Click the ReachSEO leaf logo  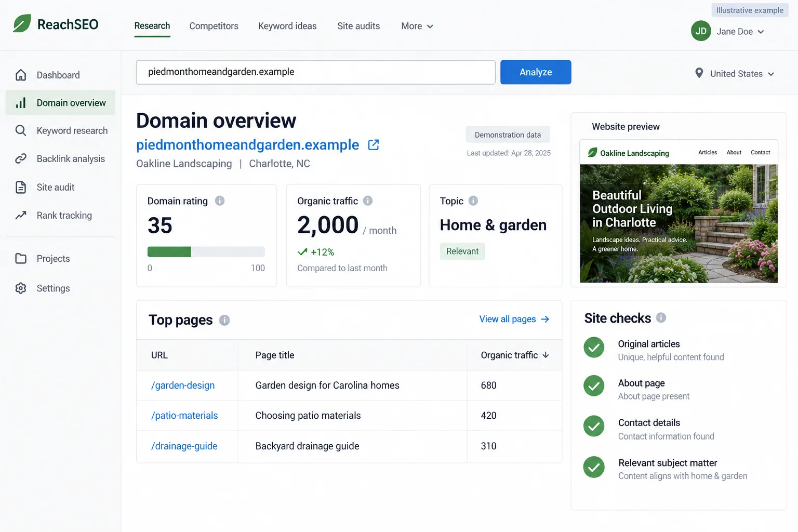tap(22, 23)
